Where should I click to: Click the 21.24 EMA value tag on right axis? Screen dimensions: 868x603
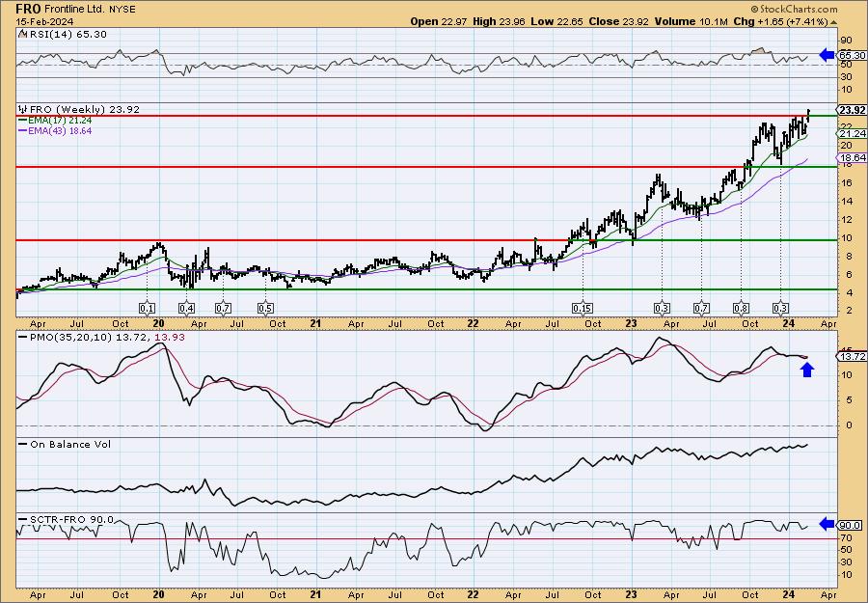tap(852, 133)
